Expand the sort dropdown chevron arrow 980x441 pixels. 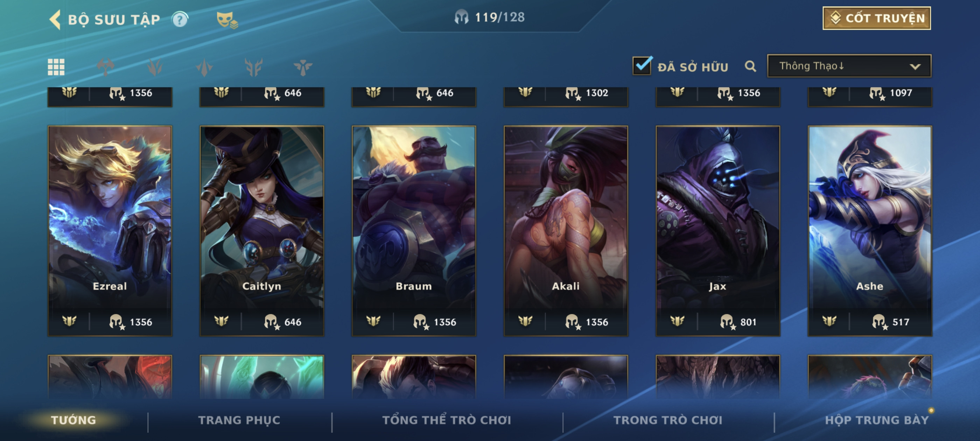coord(915,66)
